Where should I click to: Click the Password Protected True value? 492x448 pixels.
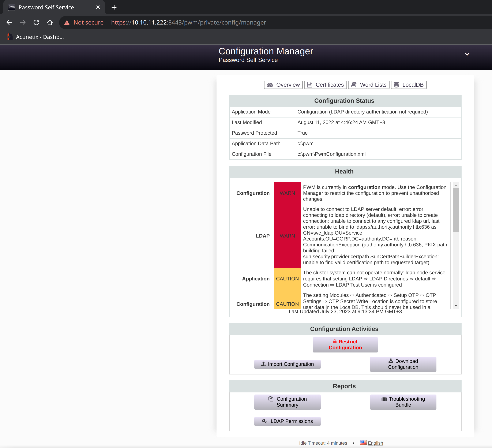(302, 133)
